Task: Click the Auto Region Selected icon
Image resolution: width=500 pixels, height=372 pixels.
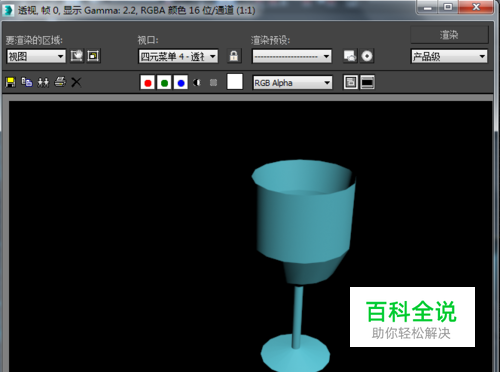Action: point(93,56)
